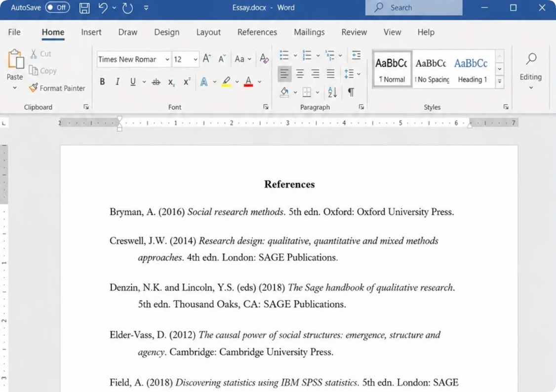This screenshot has height=392, width=556.
Task: Open the References ribbon tab
Action: click(x=257, y=32)
